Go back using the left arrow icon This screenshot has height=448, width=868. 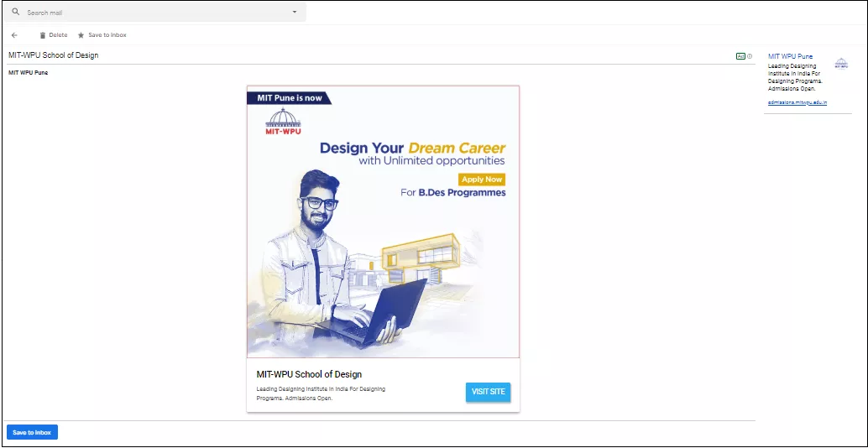pyautogui.click(x=14, y=35)
